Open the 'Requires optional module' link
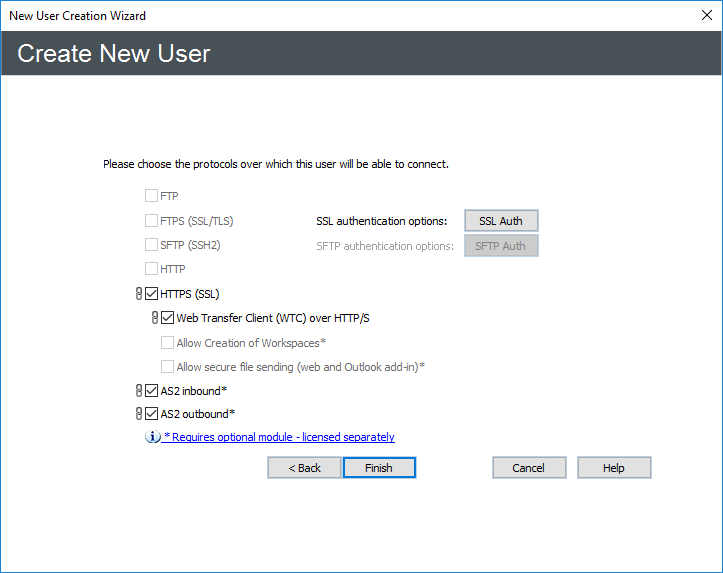Screen dimensions: 723x573 [x=279, y=437]
